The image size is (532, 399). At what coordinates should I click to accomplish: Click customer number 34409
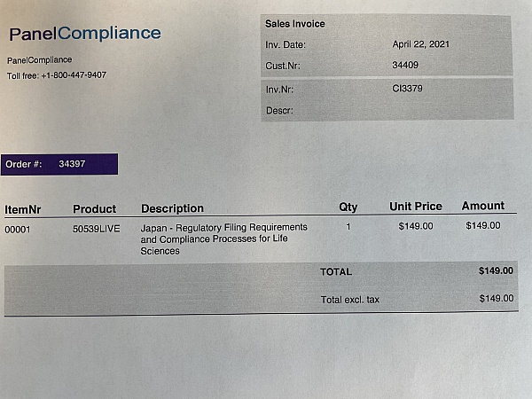[405, 65]
